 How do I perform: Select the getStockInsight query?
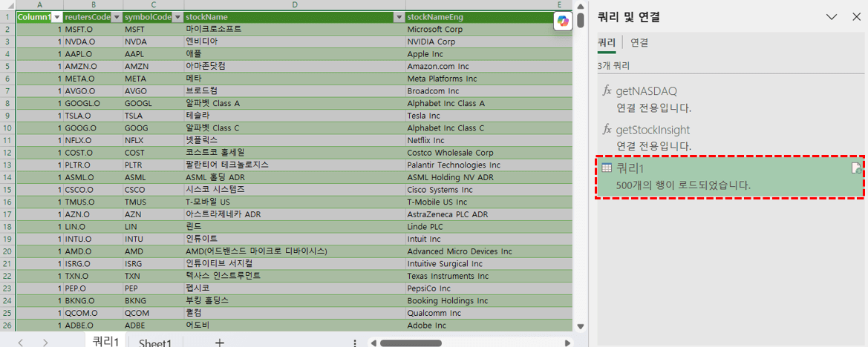(653, 130)
